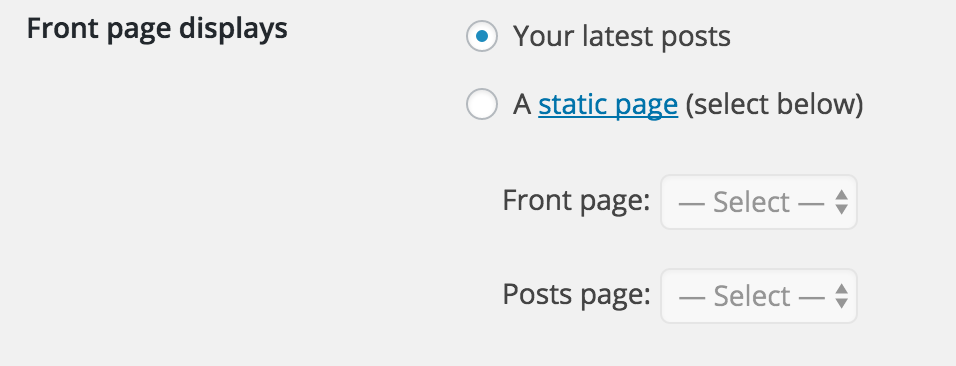Click the up arrow in Front page selector
Image resolution: width=956 pixels, height=366 pixels.
841,195
